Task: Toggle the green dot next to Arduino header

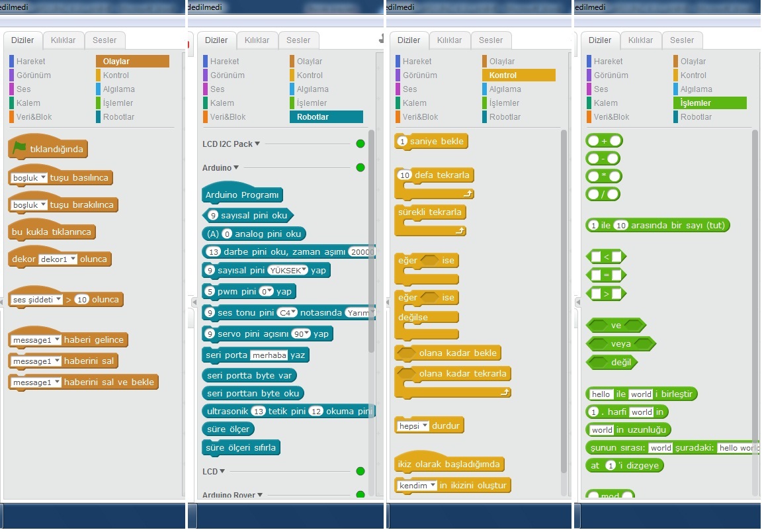Action: [x=360, y=167]
